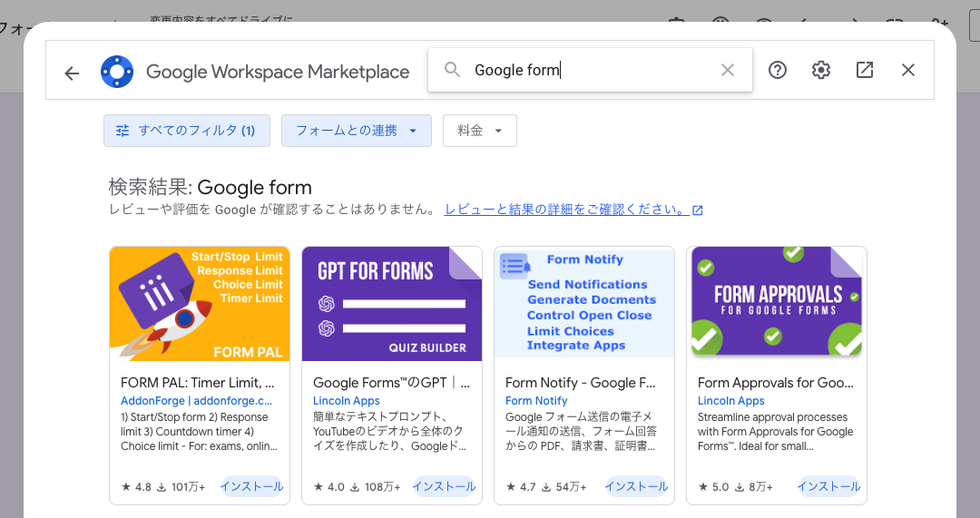
Task: Expand the 料金 pricing dropdown
Action: tap(480, 131)
